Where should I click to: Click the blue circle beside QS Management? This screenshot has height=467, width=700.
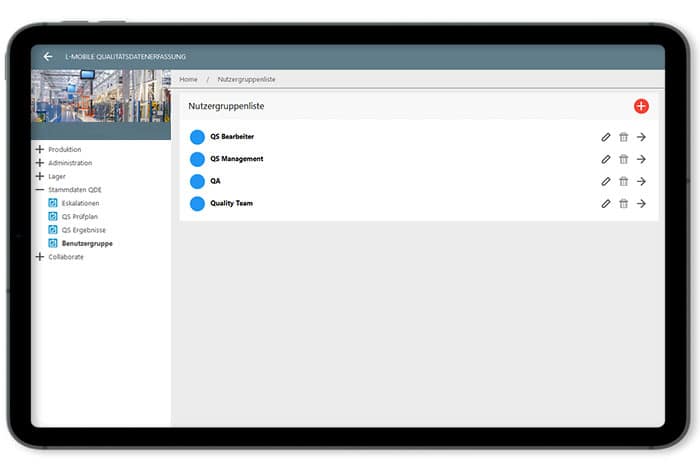pos(197,159)
